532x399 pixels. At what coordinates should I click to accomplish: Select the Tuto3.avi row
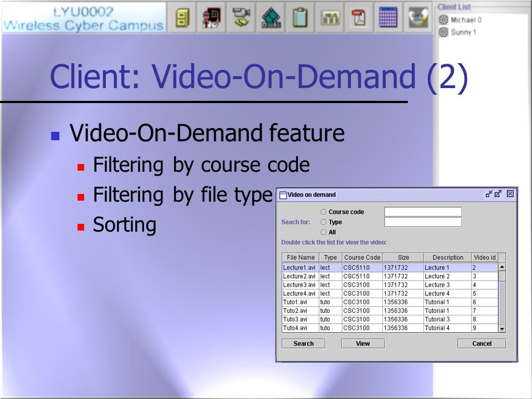(390, 319)
